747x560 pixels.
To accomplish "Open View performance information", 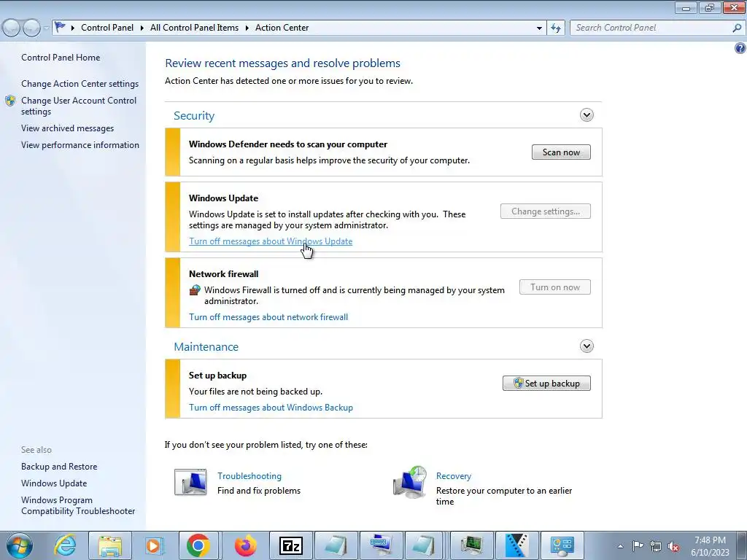I will (x=80, y=145).
